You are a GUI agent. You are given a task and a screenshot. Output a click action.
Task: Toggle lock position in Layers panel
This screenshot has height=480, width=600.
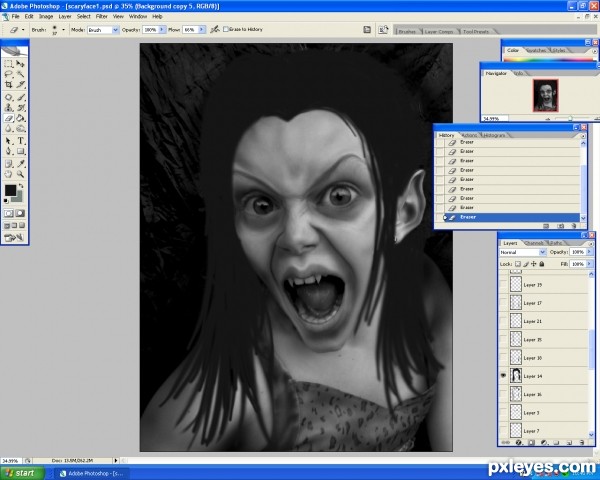533,264
